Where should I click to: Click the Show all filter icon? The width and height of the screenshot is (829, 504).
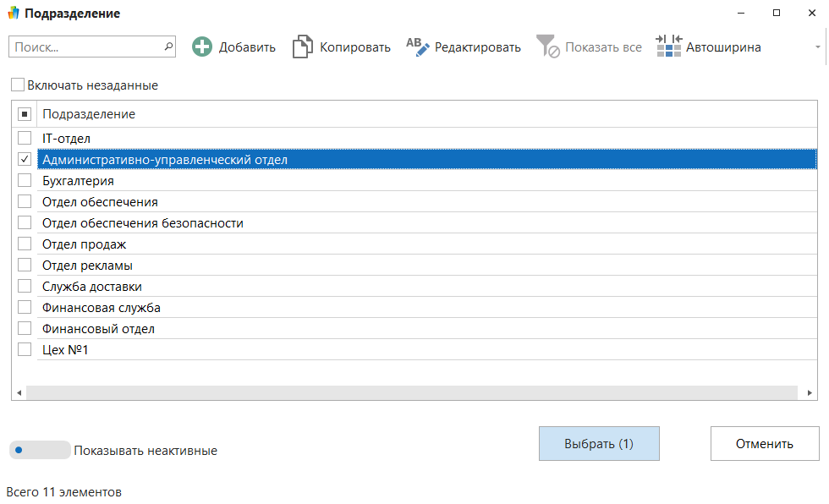tap(547, 47)
